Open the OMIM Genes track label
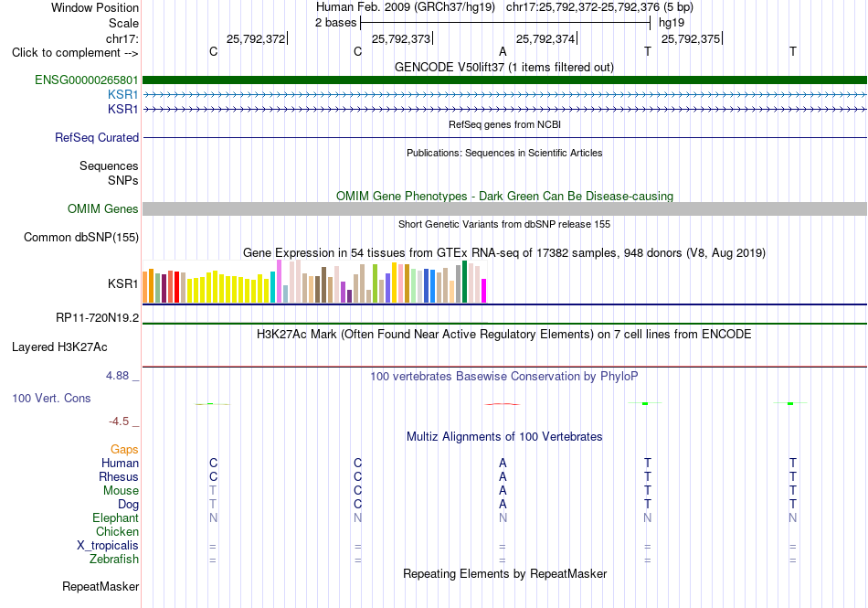This screenshot has height=608, width=868. pyautogui.click(x=103, y=208)
